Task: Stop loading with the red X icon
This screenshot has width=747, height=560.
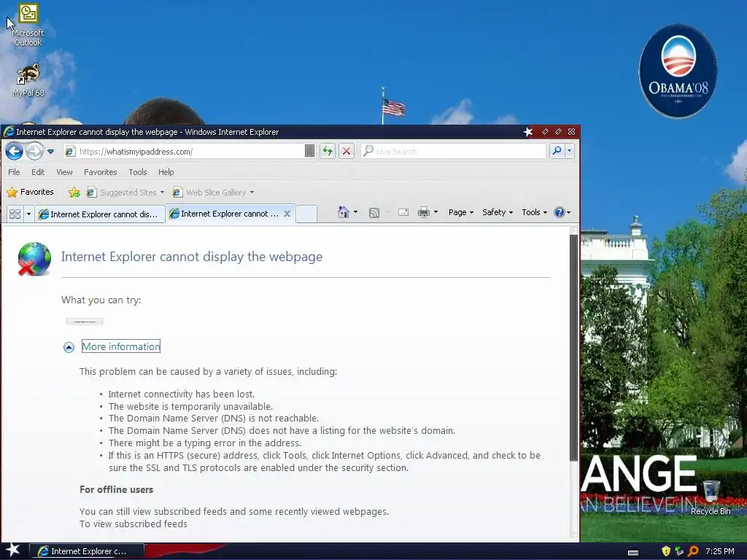Action: tap(347, 152)
